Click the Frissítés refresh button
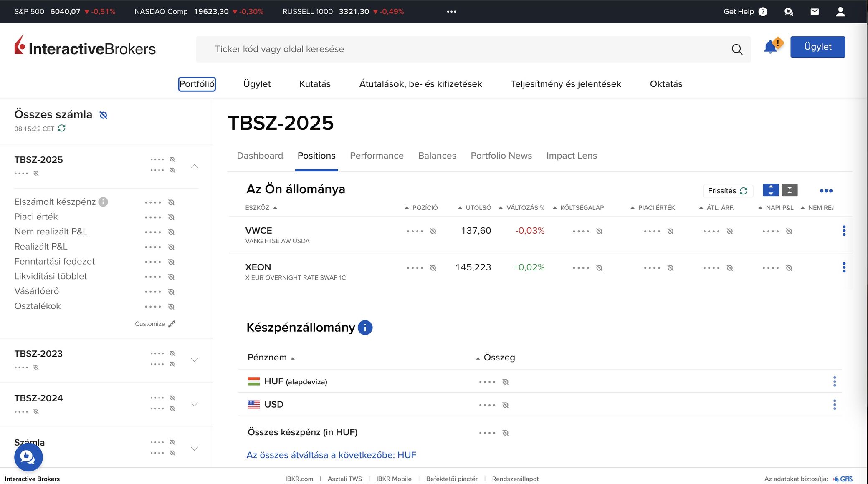868x484 pixels. (728, 191)
